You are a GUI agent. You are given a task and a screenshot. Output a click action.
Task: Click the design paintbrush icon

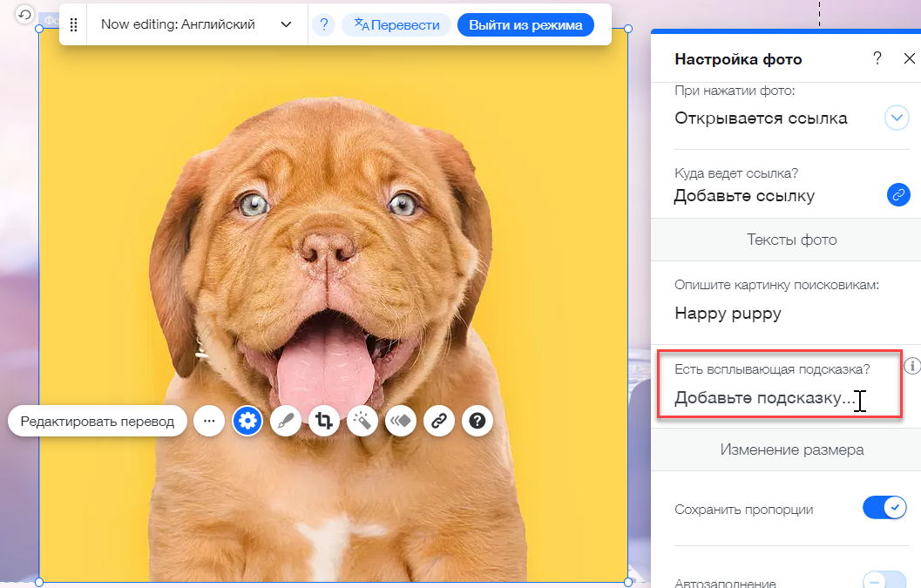coord(286,422)
